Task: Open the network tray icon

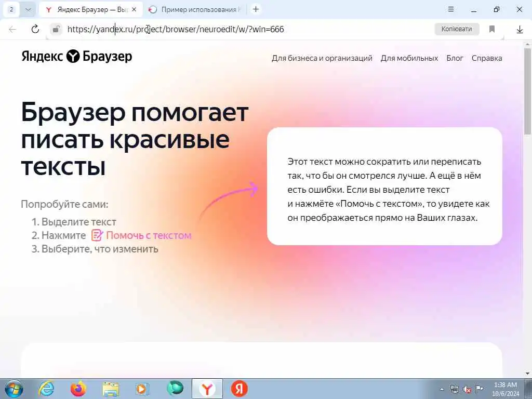Action: [454, 389]
